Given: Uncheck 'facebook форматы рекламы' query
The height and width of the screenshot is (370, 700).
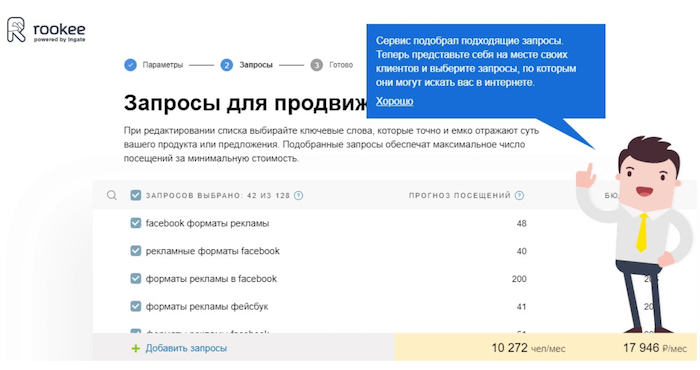Looking at the screenshot, I should [136, 223].
